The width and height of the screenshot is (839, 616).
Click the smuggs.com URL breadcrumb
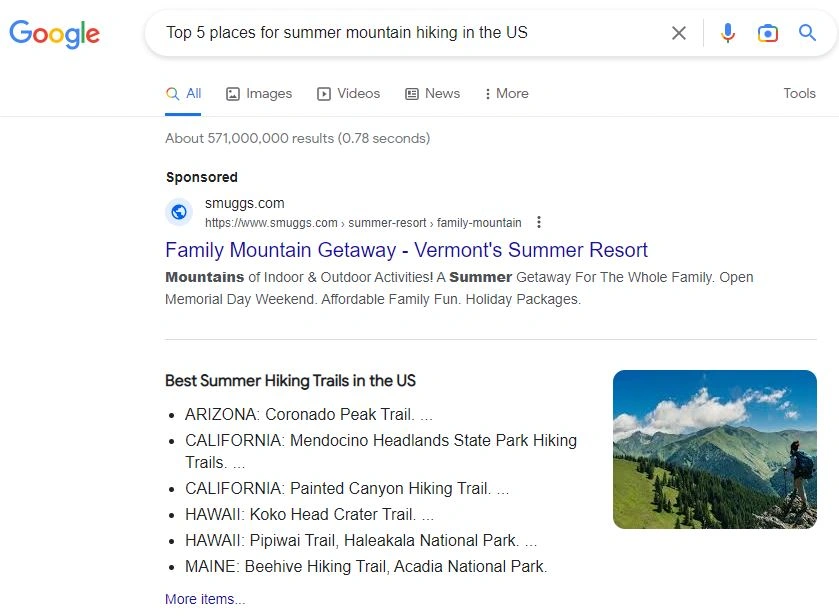pos(363,223)
